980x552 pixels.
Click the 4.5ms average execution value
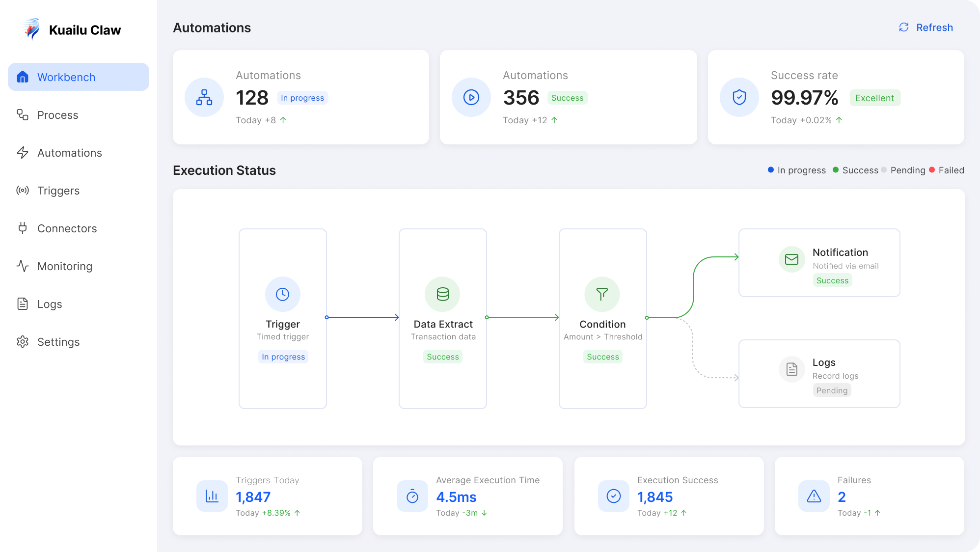click(456, 497)
